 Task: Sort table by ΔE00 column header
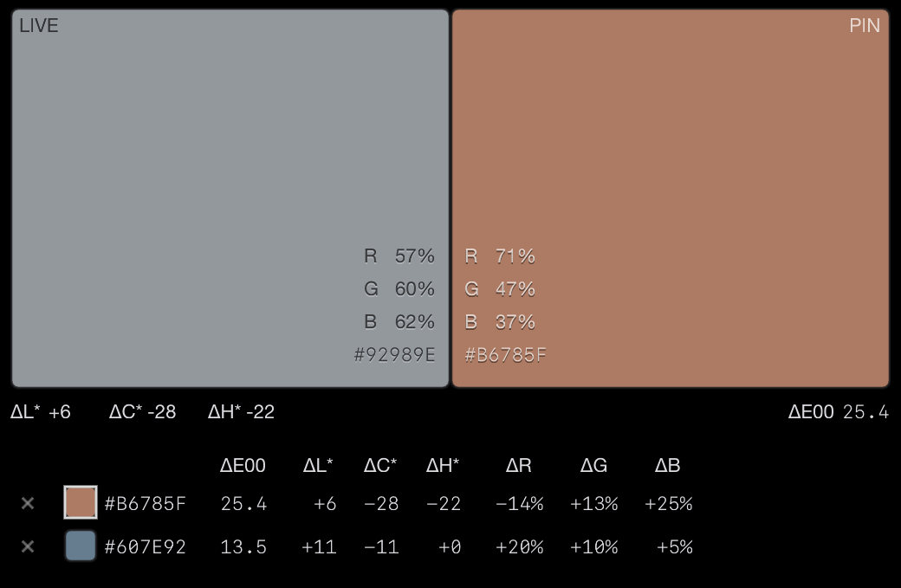pyautogui.click(x=243, y=465)
